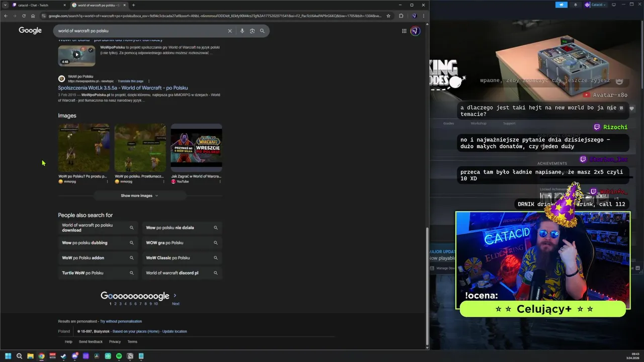Open the Privacy footer link
This screenshot has height=362, width=644.
115,342
